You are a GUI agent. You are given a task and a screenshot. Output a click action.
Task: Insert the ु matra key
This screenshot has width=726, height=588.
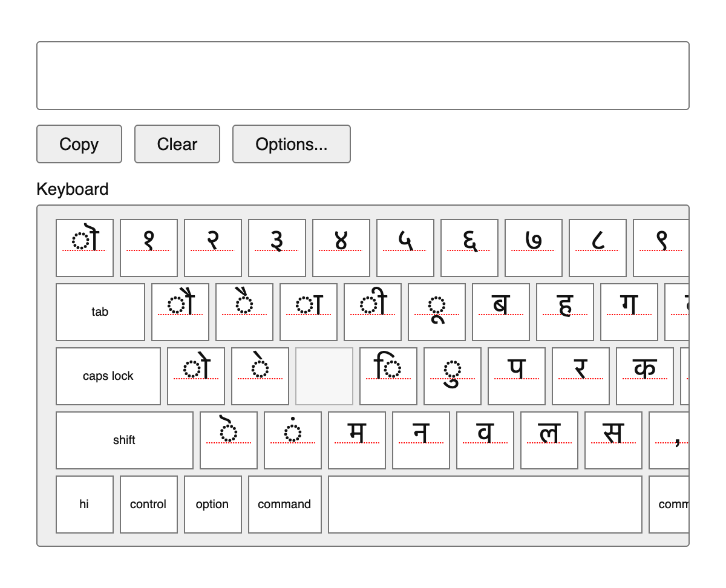coord(453,376)
